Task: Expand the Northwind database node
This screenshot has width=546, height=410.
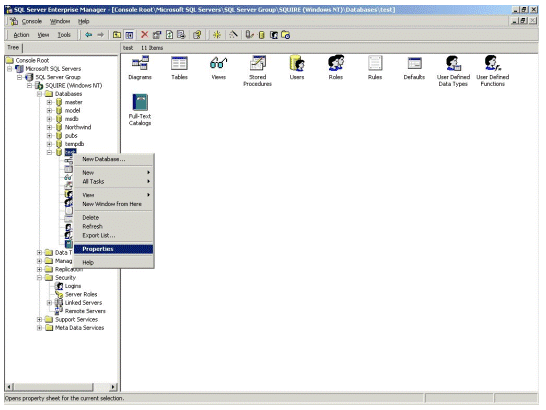Action: pyautogui.click(x=49, y=127)
